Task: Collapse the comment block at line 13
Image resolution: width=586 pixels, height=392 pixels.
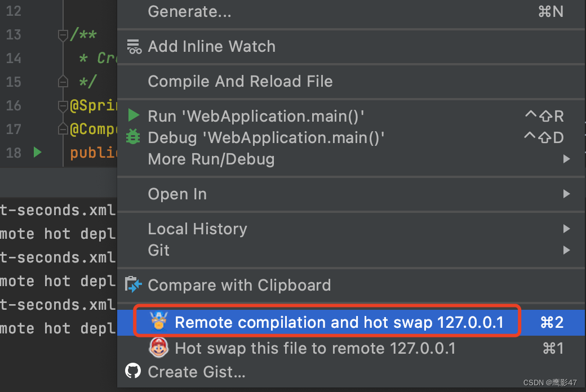Action: tap(63, 34)
